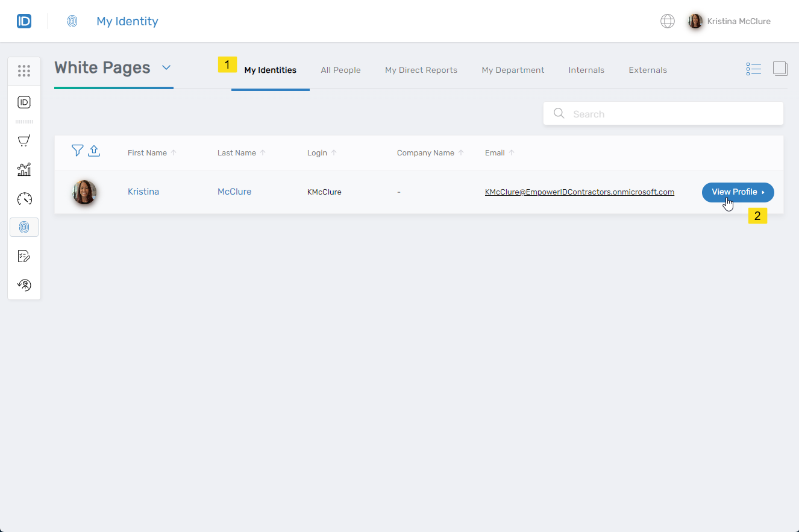This screenshot has height=532, width=799.
Task: Open the analytics chart sidebar icon
Action: click(24, 170)
